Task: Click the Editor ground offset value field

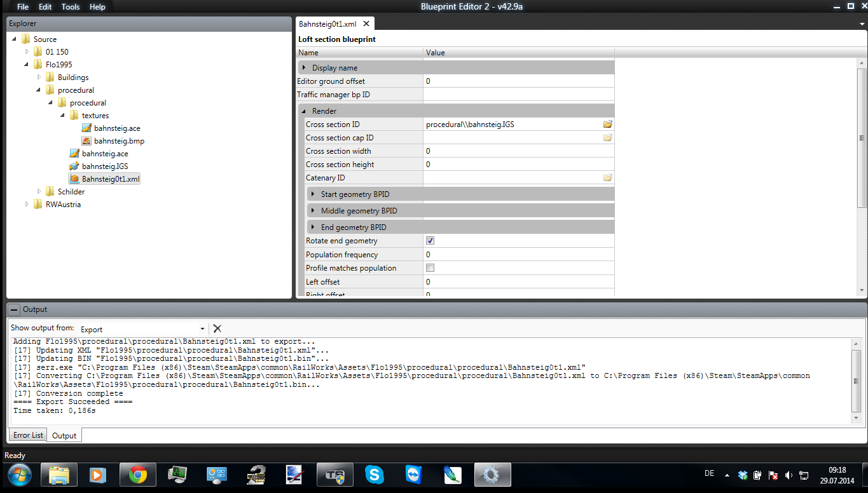Action: [x=519, y=81]
